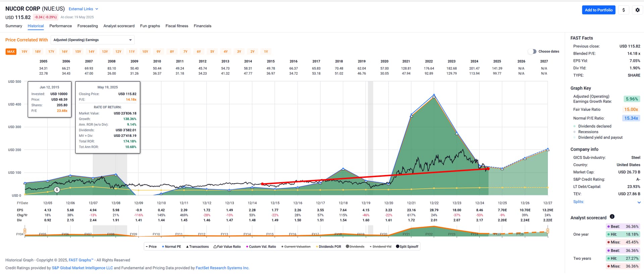Image resolution: width=644 pixels, height=275 pixels.
Task: Select the 7Y time range
Action: 185,52
